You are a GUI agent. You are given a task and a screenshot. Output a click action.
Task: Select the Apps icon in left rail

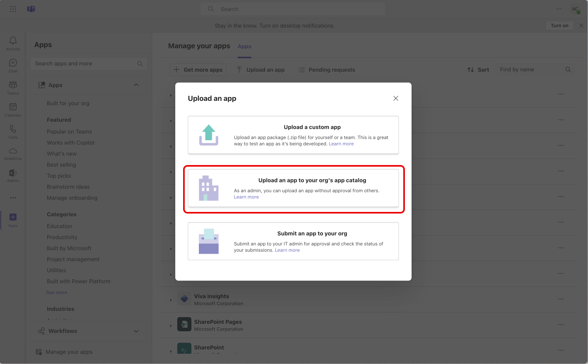[13, 220]
